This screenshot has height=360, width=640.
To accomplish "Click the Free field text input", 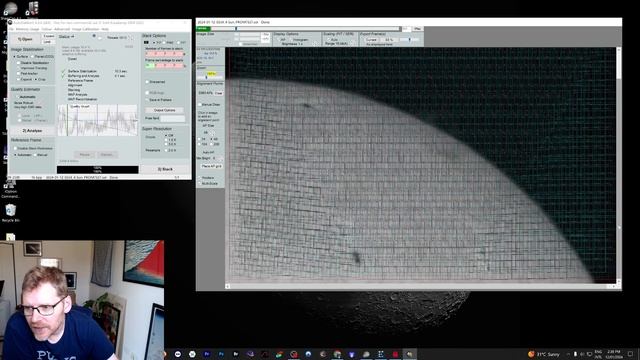I will [x=173, y=118].
